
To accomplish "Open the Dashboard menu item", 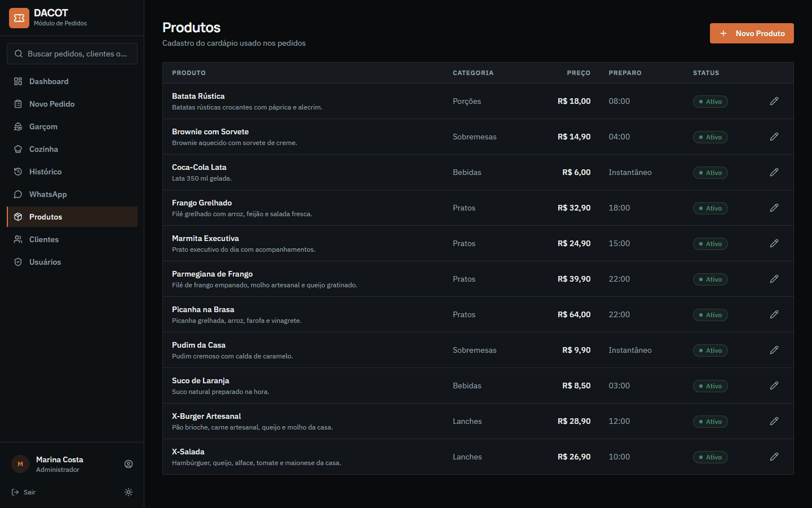I will pyautogui.click(x=72, y=81).
